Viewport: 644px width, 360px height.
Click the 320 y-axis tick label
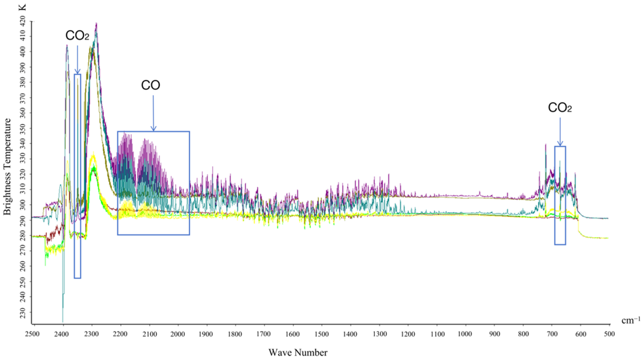[x=23, y=174]
